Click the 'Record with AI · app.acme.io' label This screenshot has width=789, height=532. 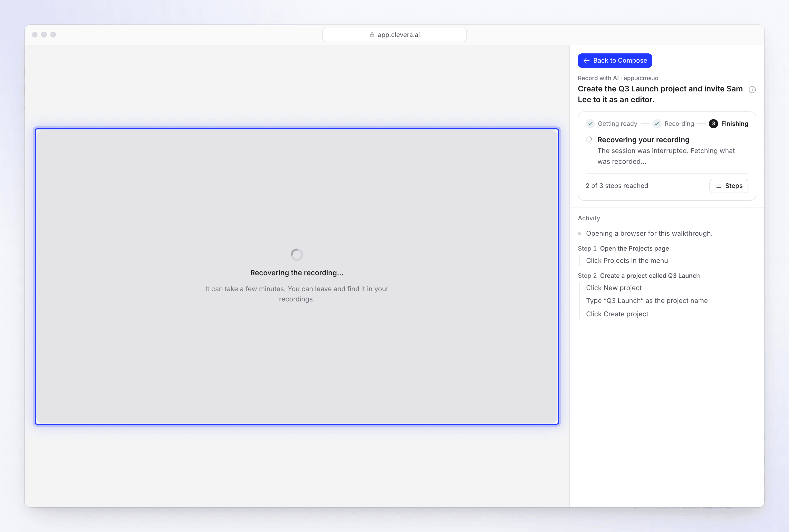pyautogui.click(x=618, y=78)
